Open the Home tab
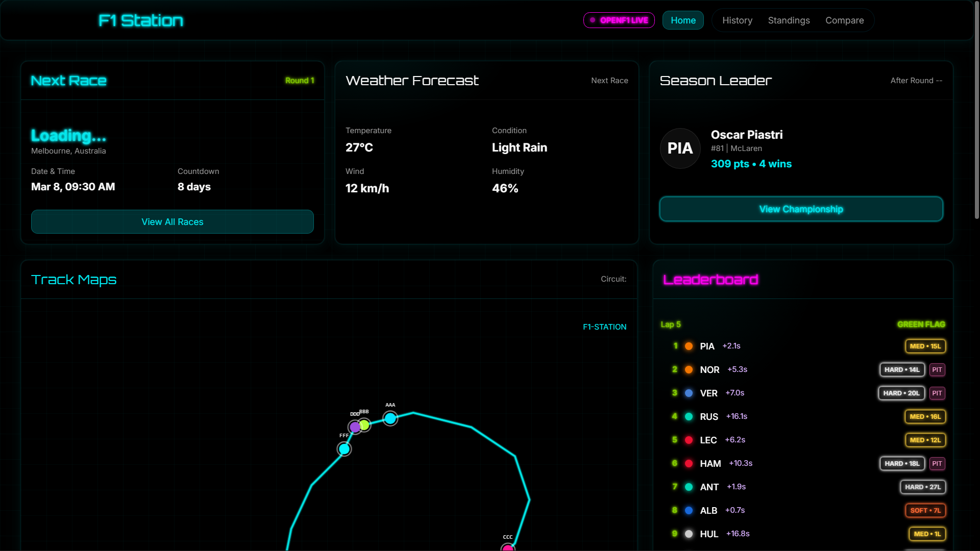Viewport: 980px width, 551px height. point(683,20)
